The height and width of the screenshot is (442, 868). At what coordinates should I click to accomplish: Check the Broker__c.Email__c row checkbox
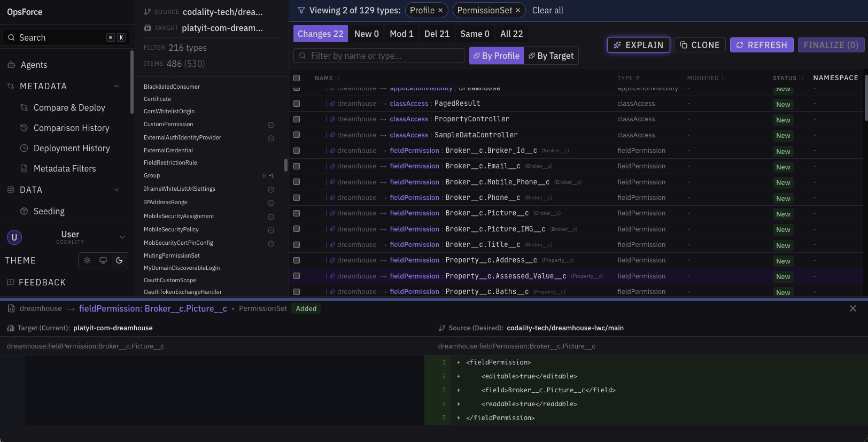[297, 166]
